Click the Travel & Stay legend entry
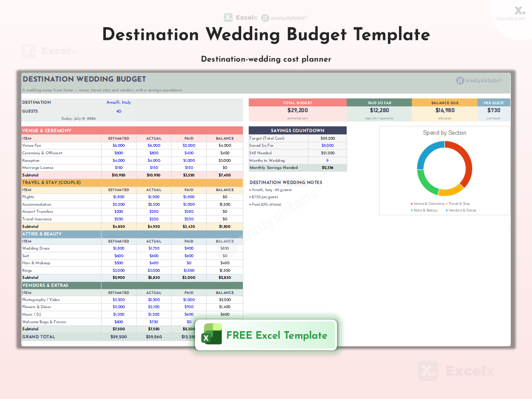Image resolution: width=532 pixels, height=399 pixels. coord(458,203)
